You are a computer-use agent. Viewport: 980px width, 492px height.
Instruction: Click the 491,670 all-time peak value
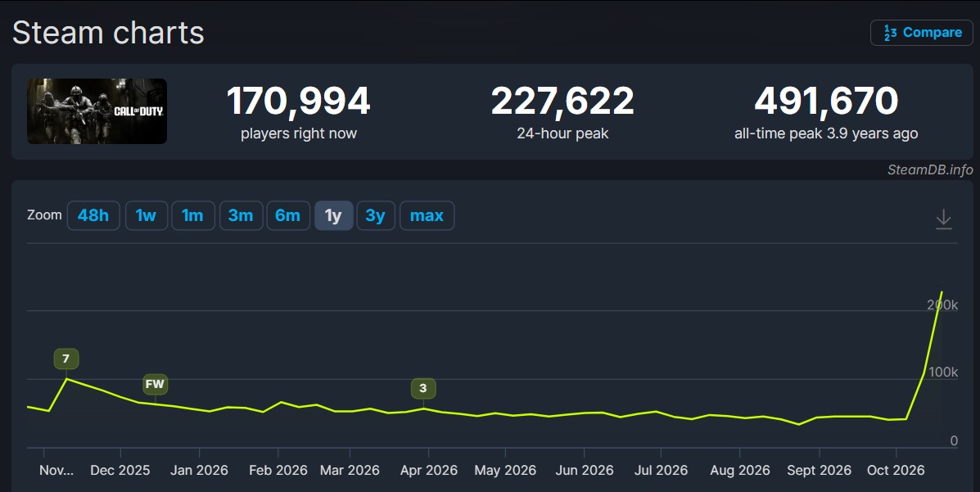click(x=826, y=101)
